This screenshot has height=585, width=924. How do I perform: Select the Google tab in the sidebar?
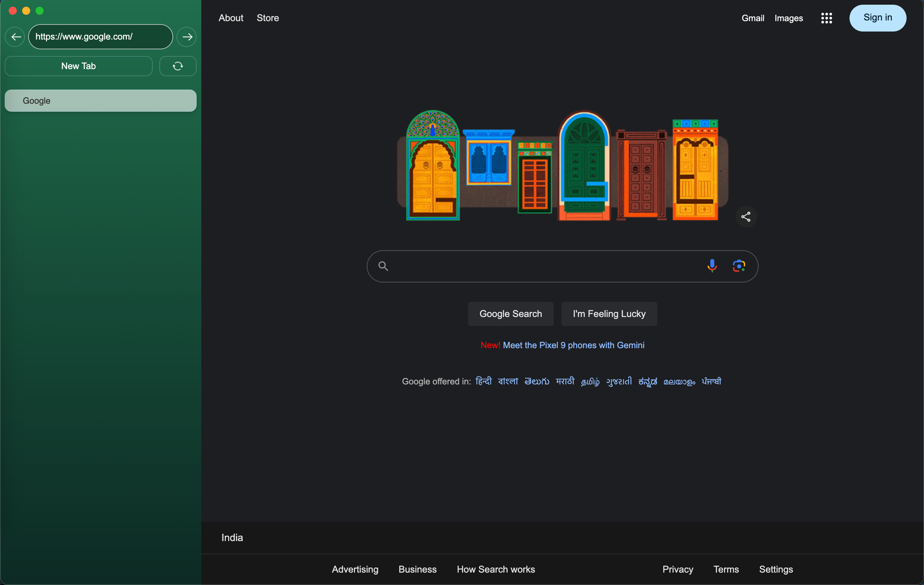pyautogui.click(x=101, y=101)
